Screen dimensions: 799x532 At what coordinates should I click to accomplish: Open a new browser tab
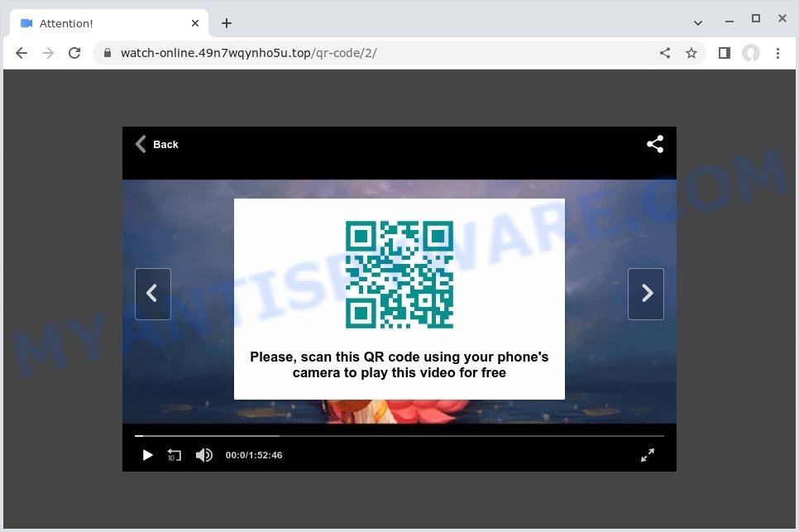[227, 23]
